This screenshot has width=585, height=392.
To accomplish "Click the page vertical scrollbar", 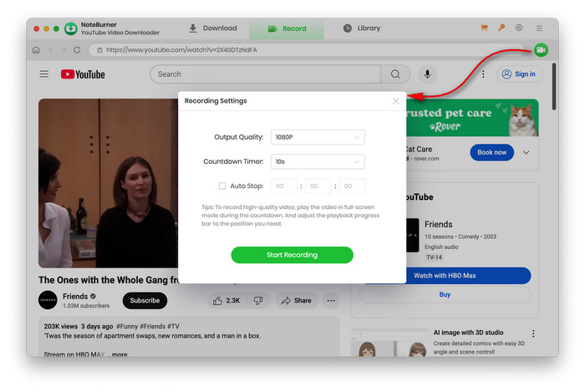I will pyautogui.click(x=554, y=87).
